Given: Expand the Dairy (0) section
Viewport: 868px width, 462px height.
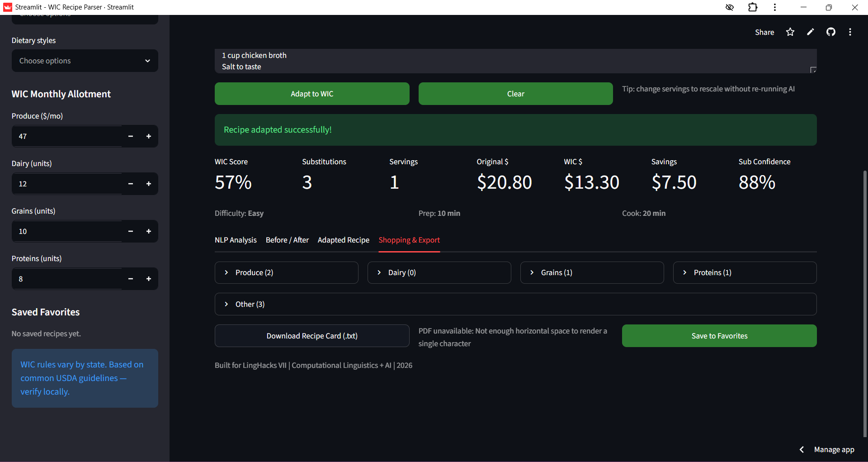Looking at the screenshot, I should [x=439, y=272].
